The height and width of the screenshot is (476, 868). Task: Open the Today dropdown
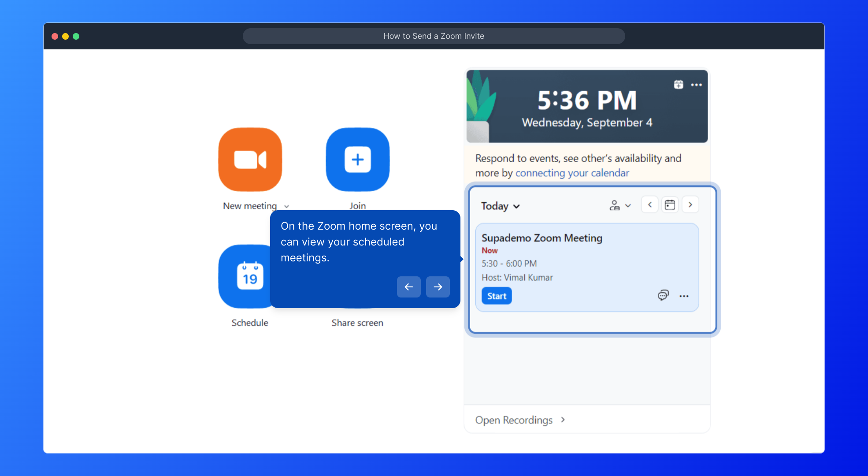coord(500,206)
